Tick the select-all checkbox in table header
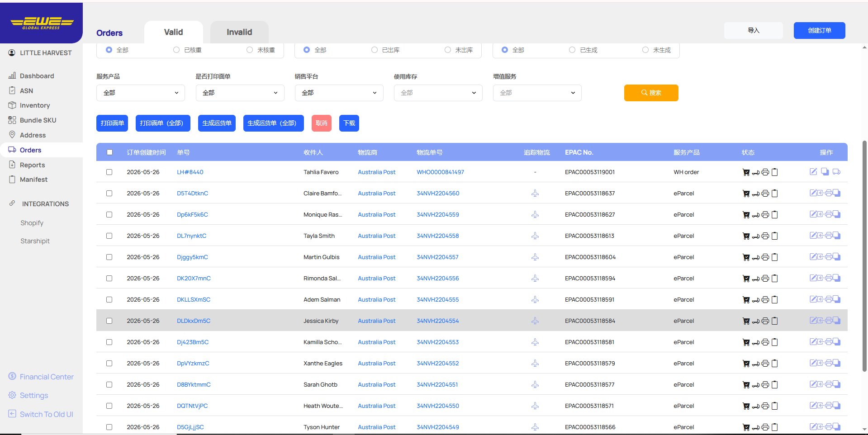Screen dimensions: 868x435 (x=109, y=152)
